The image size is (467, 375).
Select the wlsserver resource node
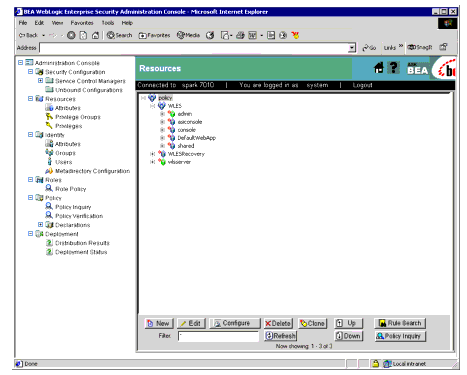(x=179, y=162)
